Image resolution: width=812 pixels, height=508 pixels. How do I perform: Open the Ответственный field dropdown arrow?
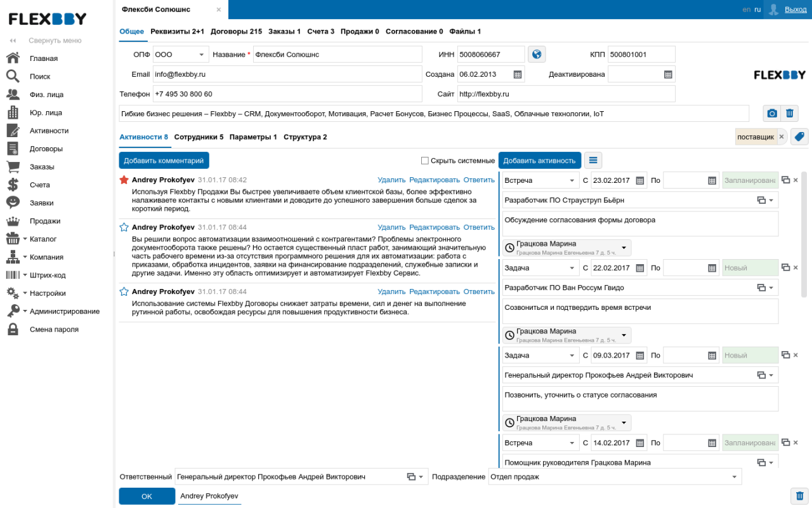click(x=421, y=477)
